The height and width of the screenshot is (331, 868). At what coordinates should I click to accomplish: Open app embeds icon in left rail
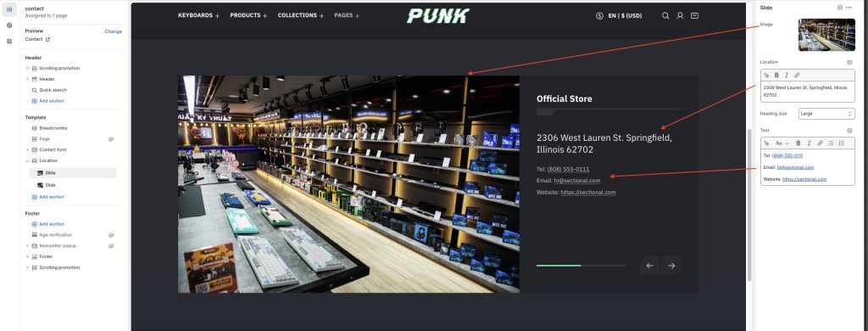9,41
